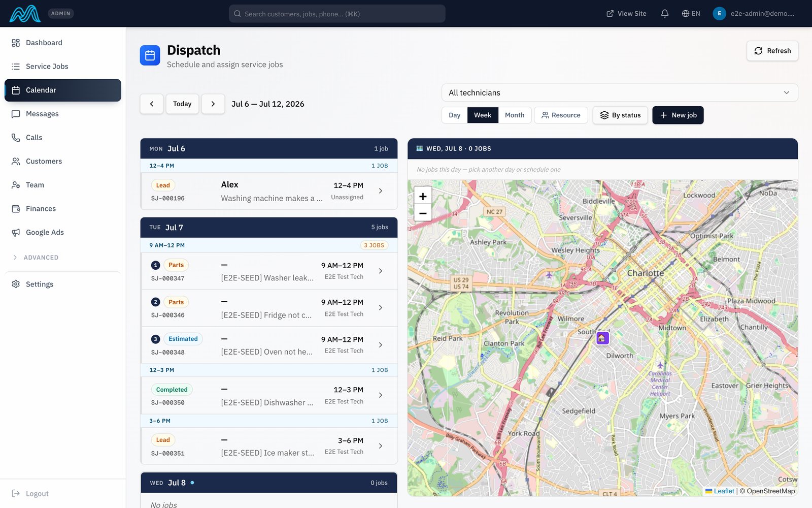Switch to Week view
The width and height of the screenshot is (812, 508).
483,115
